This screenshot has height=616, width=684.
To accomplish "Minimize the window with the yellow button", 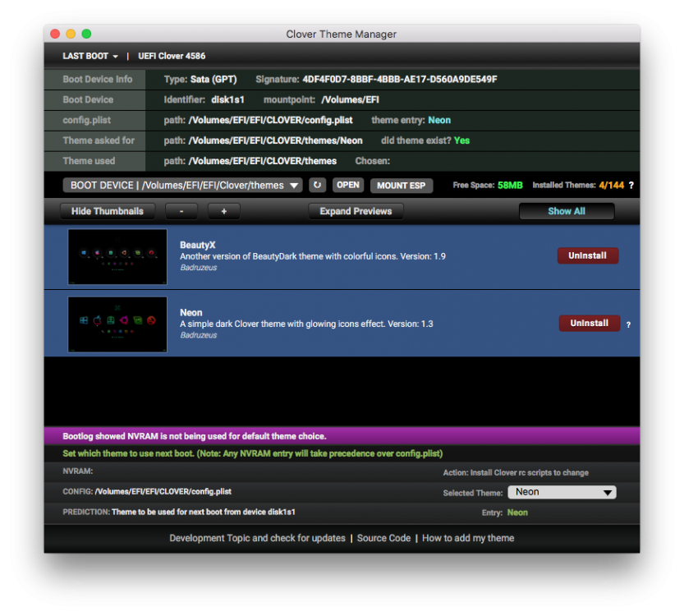I will tap(71, 34).
